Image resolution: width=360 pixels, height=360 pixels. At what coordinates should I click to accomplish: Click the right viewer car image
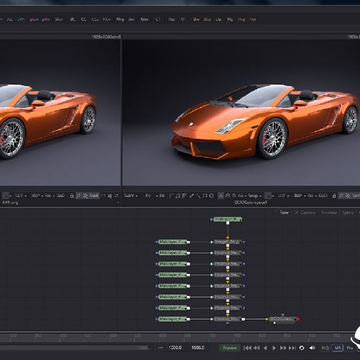coord(241,113)
